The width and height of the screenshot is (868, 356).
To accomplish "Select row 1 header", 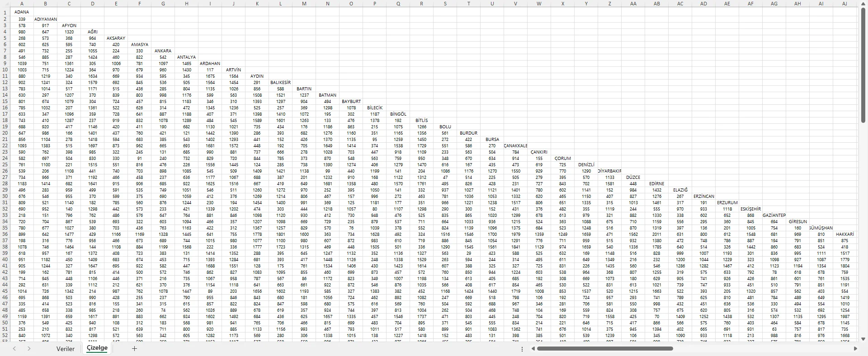I will click(5, 12).
